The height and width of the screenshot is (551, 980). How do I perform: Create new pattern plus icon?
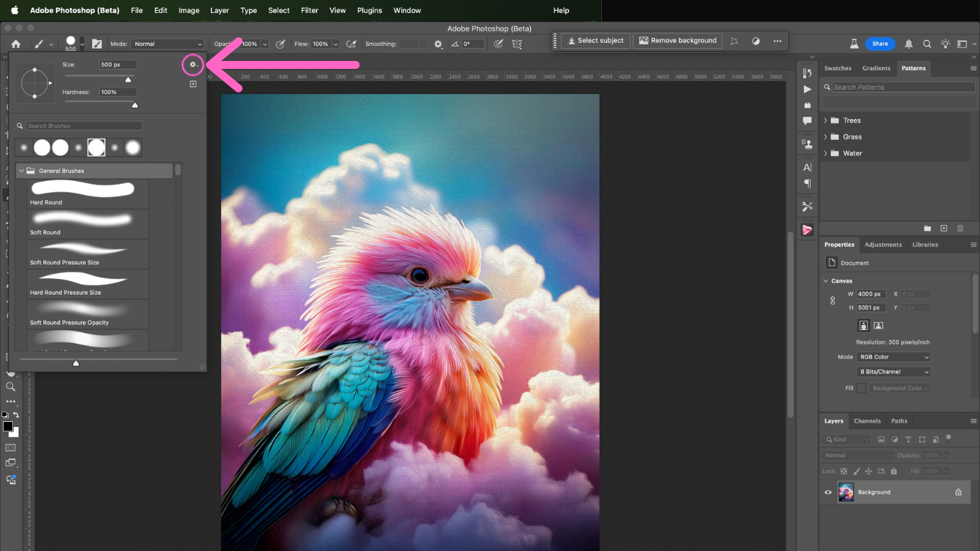[x=944, y=228]
